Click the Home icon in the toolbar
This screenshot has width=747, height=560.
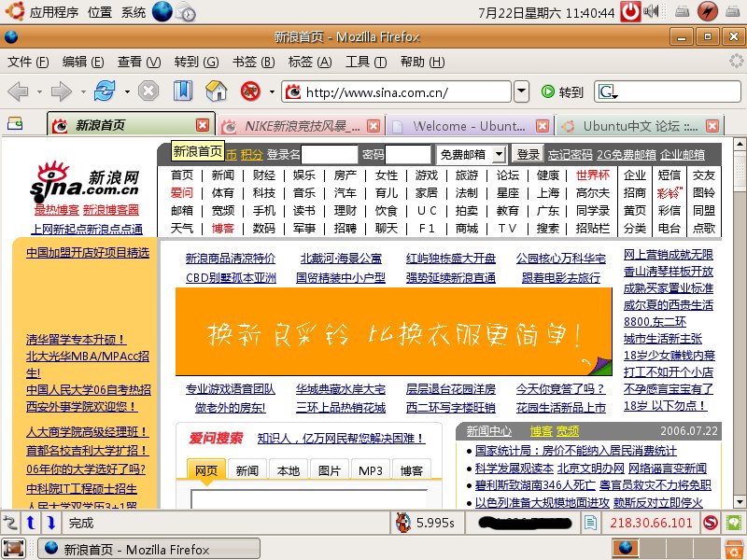[217, 91]
